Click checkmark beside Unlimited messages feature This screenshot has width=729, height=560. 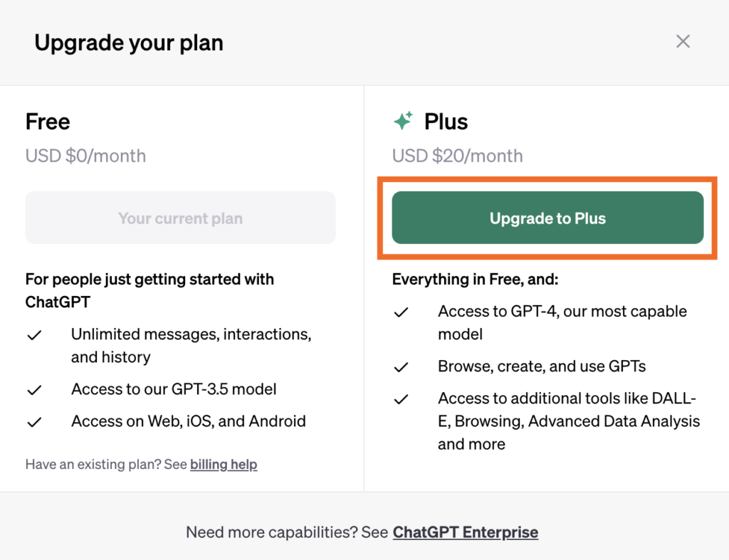[x=34, y=334]
